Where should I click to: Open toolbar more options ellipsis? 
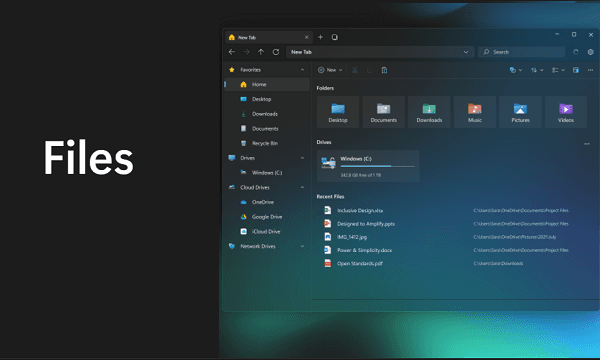pos(590,70)
